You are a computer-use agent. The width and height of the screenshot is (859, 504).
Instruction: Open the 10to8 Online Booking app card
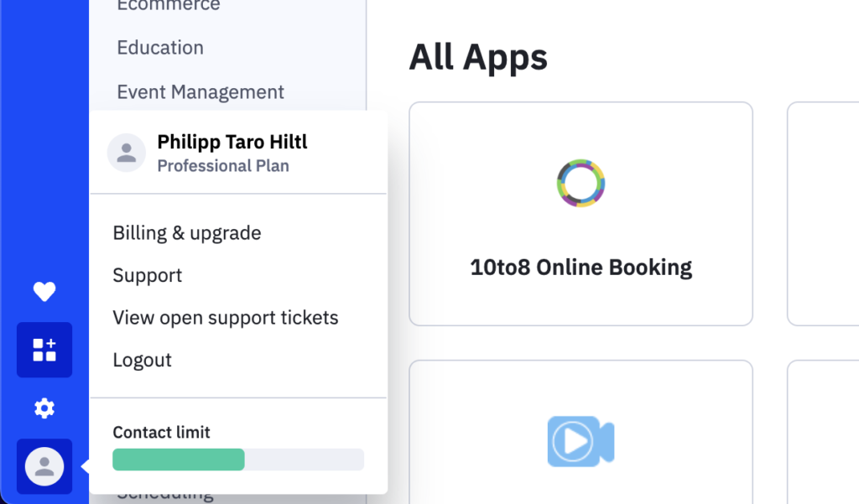(580, 214)
